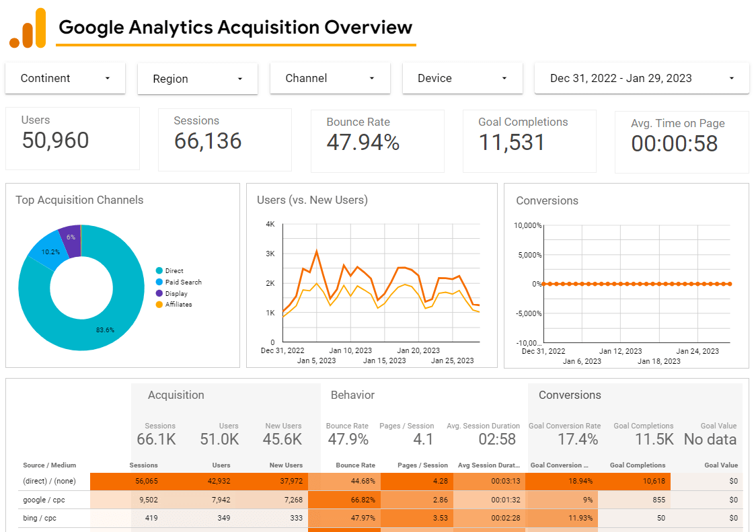The height and width of the screenshot is (532, 756).
Task: Click the Users scorecard showing 50,960
Action: click(72, 138)
